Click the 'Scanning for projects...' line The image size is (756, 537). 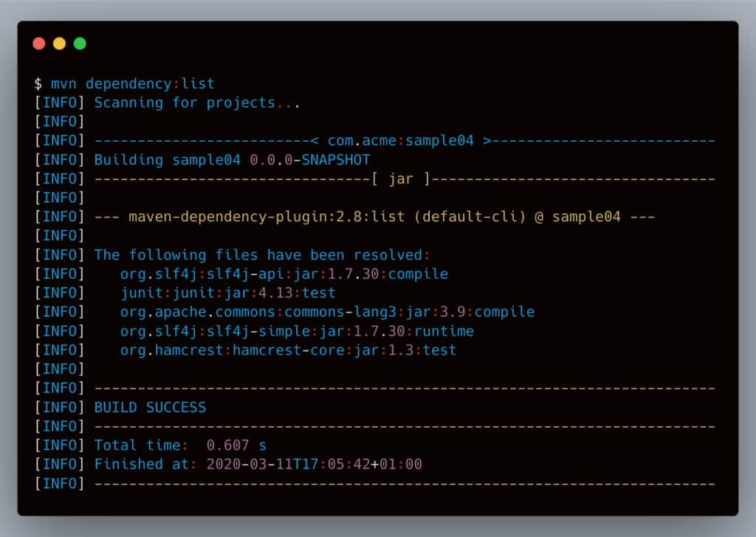[x=197, y=103]
